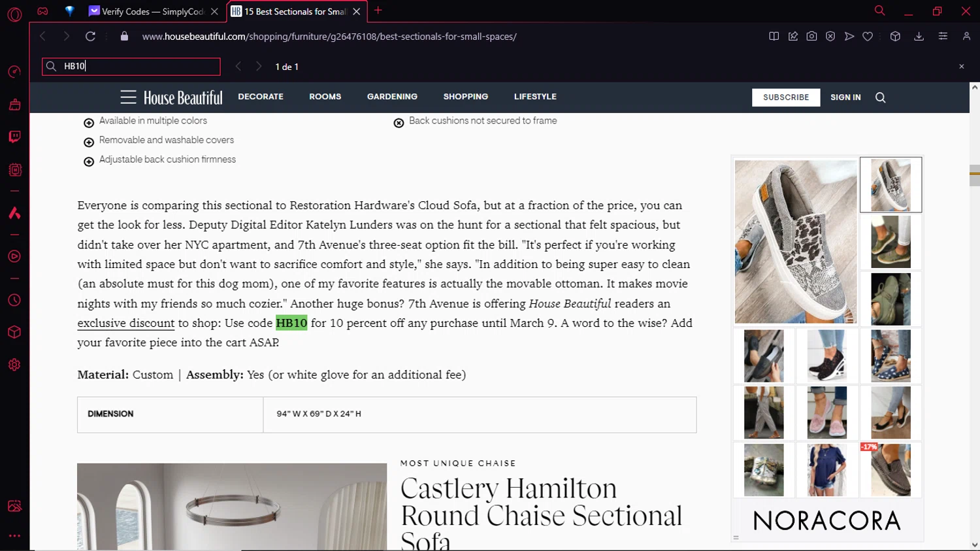This screenshot has width=980, height=551.
Task: Click the page vertical scrollbar thumb
Action: pyautogui.click(x=975, y=176)
